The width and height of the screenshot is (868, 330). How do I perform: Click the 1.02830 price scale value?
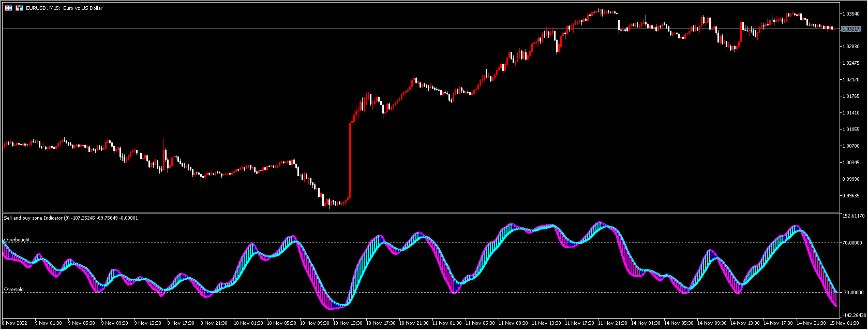point(851,47)
